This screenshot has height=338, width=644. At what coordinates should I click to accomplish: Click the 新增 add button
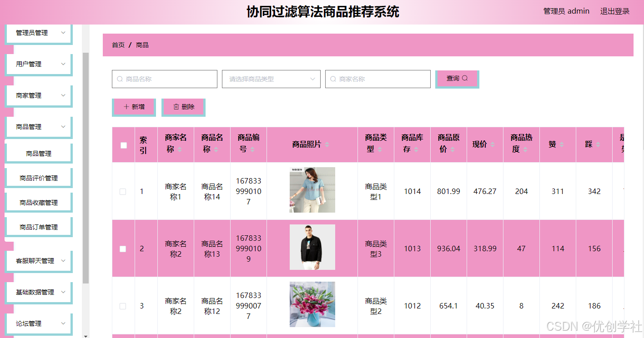(x=133, y=107)
